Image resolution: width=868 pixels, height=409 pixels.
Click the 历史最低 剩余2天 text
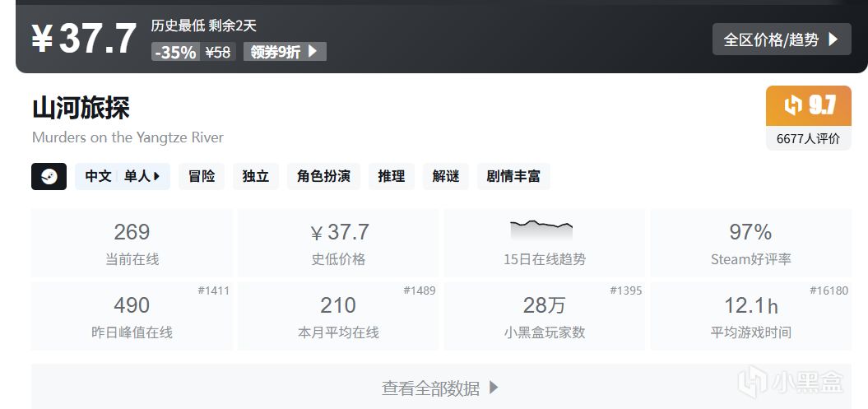click(204, 26)
